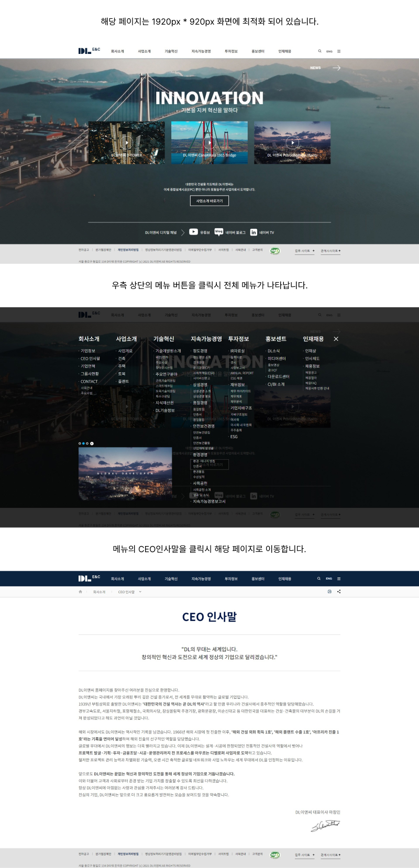Screen dimensions: 419x868
Task: Click the search magnifier in the white hero-page header
Action: pyautogui.click(x=319, y=51)
